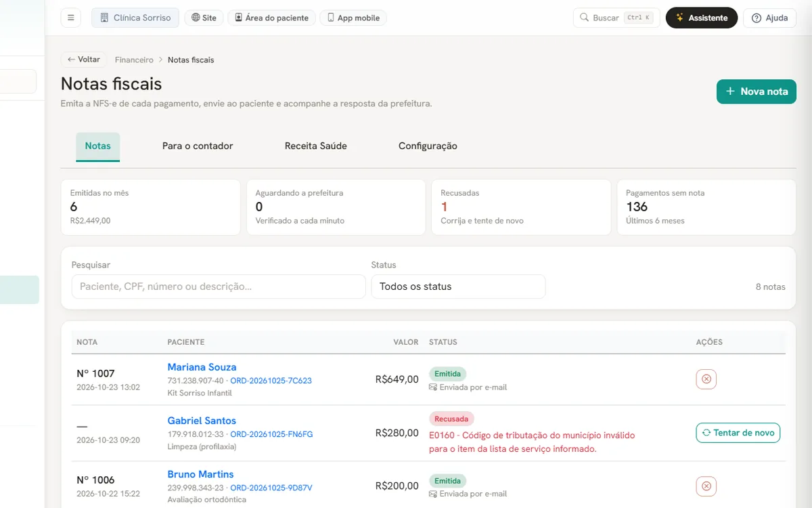Expand the Status filter dropdown
812x508 pixels.
tap(458, 287)
